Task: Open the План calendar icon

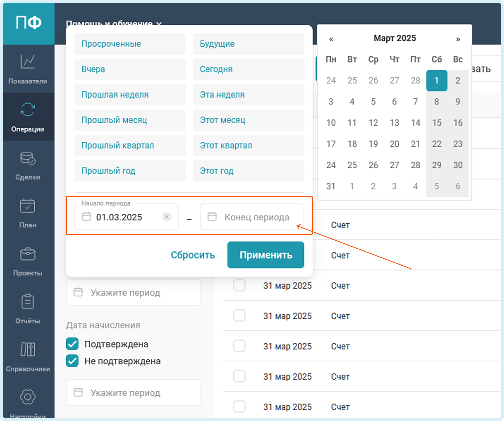Action: coord(28,206)
